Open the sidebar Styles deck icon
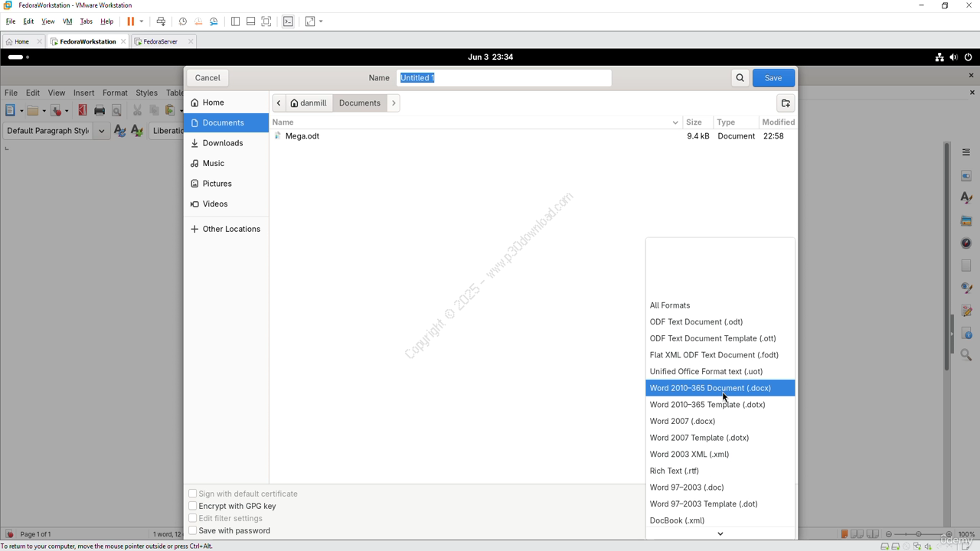Image resolution: width=980 pixels, height=551 pixels. 966,198
